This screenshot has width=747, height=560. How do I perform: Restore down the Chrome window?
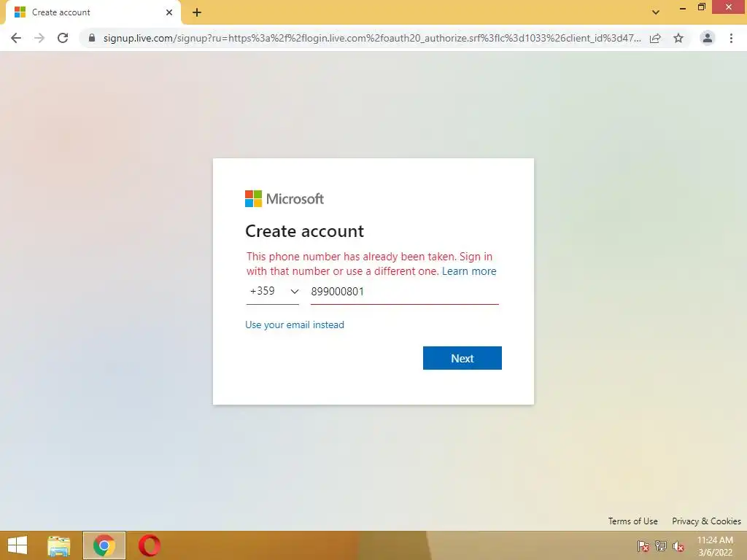701,7
